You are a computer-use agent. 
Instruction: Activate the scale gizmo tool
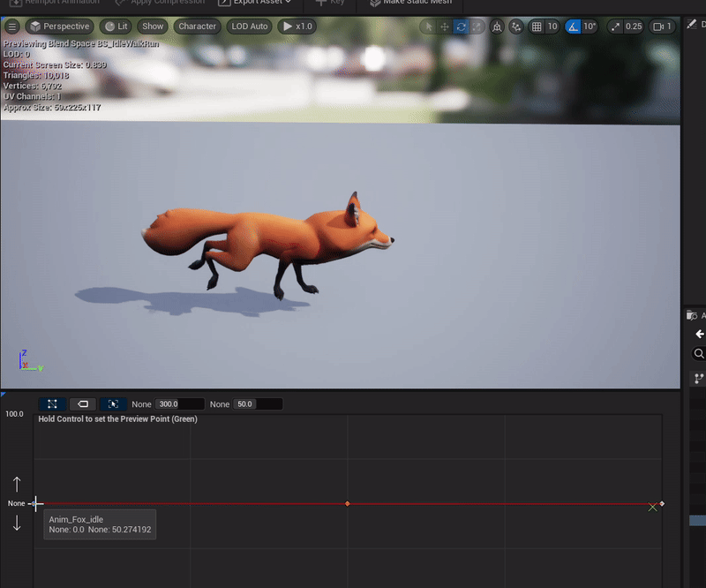(x=477, y=26)
